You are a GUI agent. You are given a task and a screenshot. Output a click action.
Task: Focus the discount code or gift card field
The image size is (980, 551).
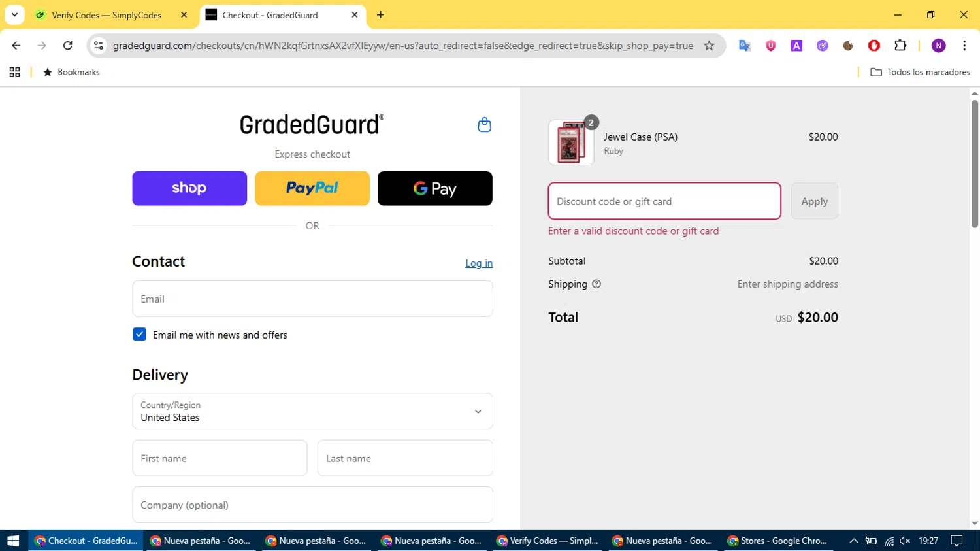point(664,201)
